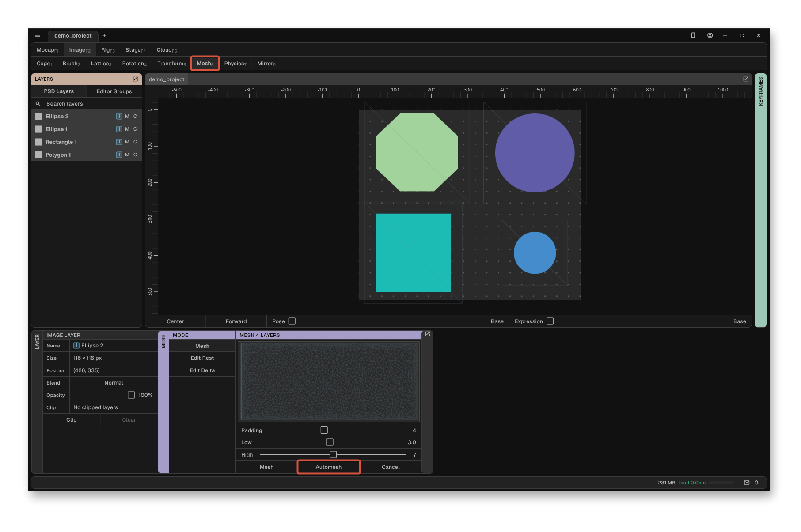Toggle the Polygon 1 layer checkbox

(x=38, y=155)
